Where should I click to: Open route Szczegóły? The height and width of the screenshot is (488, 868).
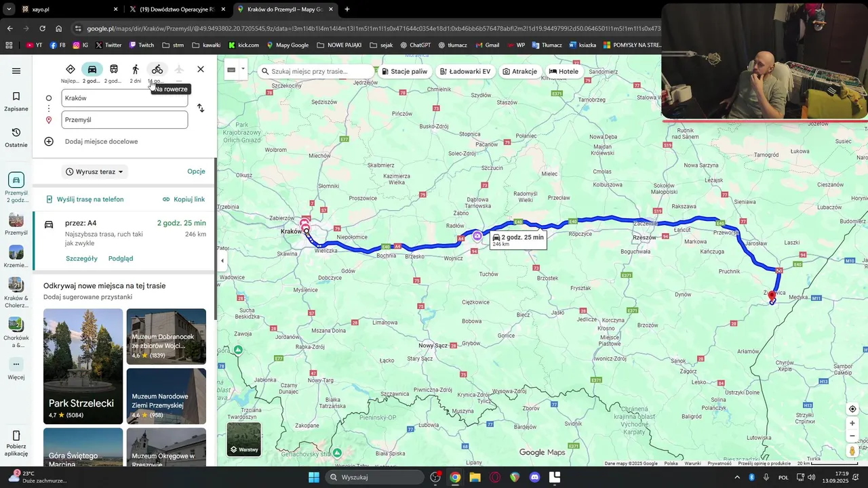coord(81,258)
